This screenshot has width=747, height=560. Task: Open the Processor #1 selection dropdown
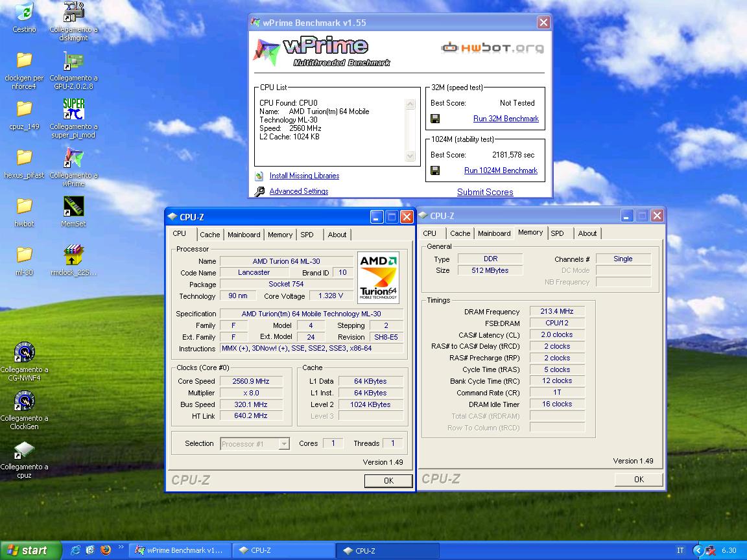tap(284, 444)
